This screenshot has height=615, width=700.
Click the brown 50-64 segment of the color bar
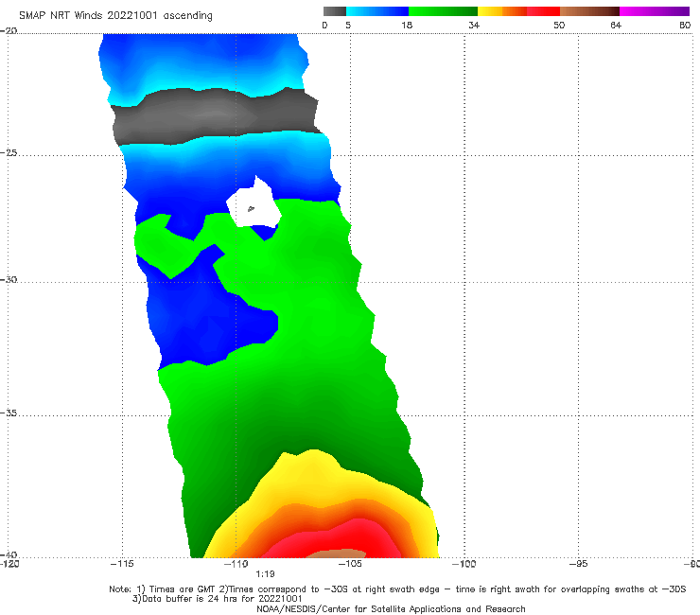coord(589,11)
